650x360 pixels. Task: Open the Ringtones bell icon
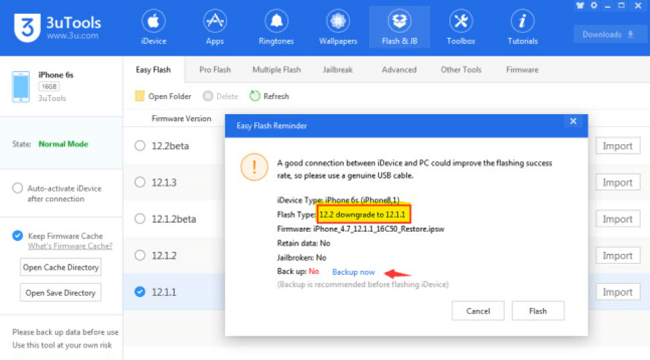[276, 21]
